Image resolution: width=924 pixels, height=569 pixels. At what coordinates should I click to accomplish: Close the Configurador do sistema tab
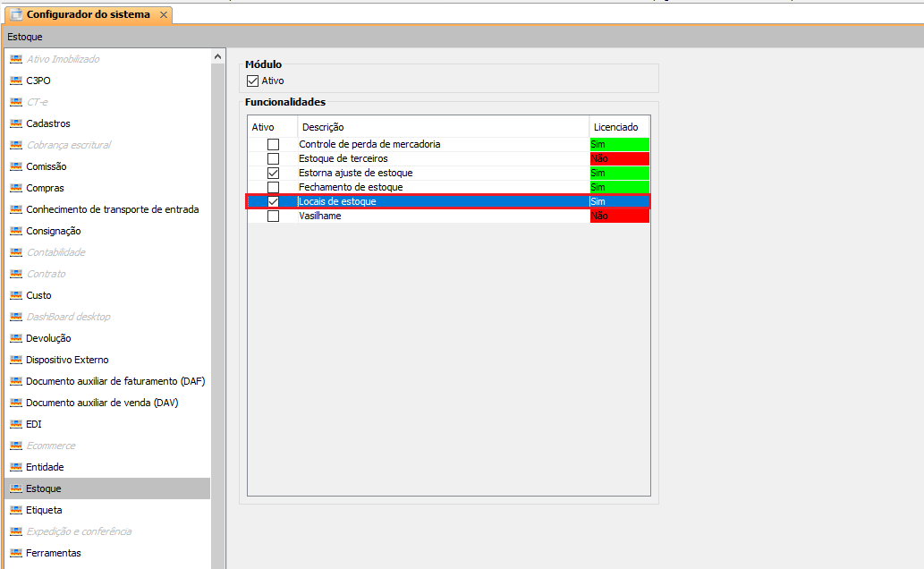[x=162, y=15]
